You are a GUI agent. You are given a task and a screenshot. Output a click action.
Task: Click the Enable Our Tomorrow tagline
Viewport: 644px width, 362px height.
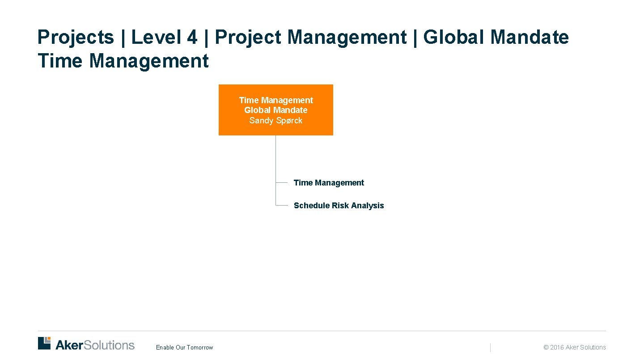(185, 347)
